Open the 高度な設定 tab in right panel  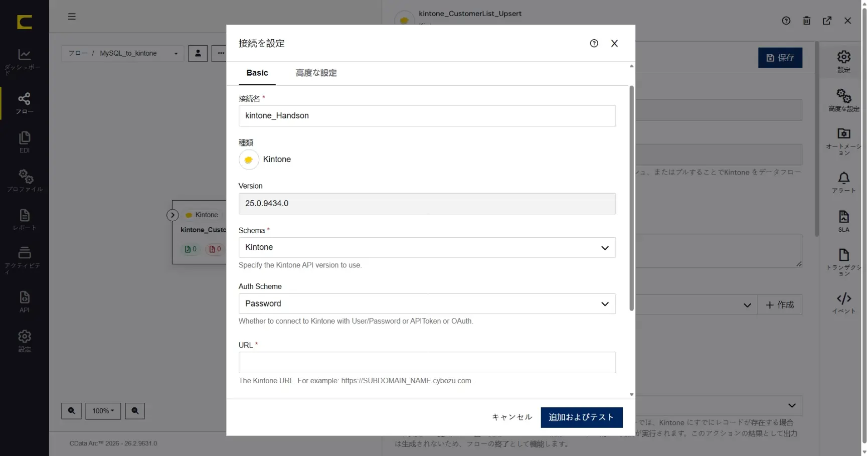click(843, 100)
